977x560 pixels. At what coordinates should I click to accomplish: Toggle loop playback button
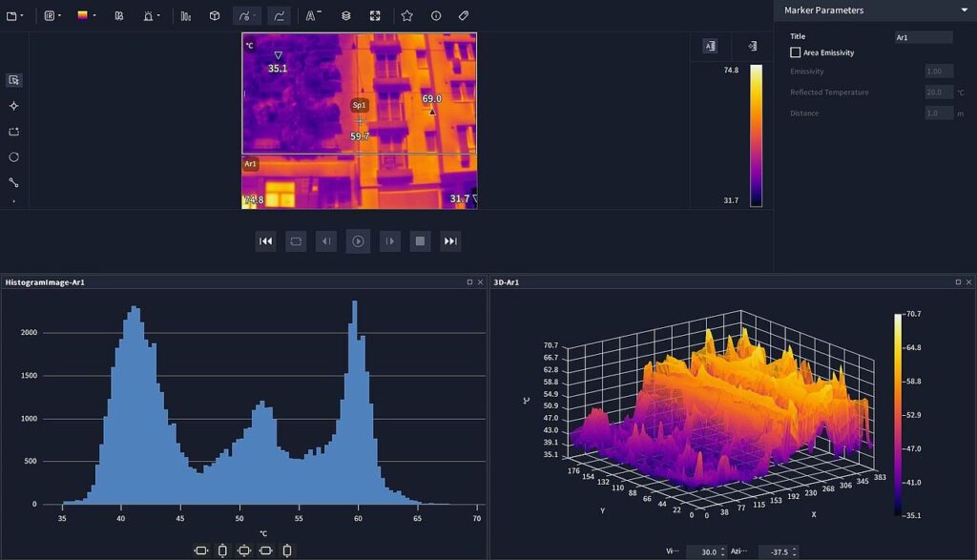296,241
